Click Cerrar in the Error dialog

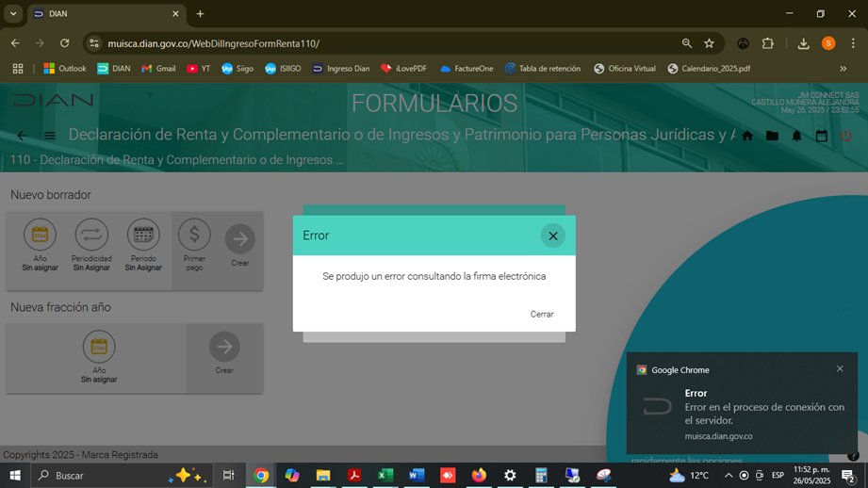[x=541, y=314]
